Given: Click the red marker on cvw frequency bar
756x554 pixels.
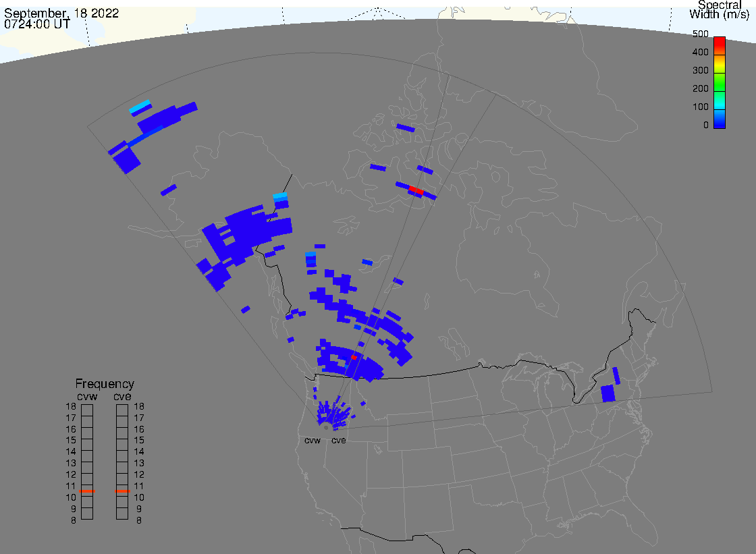Looking at the screenshot, I should tap(87, 491).
